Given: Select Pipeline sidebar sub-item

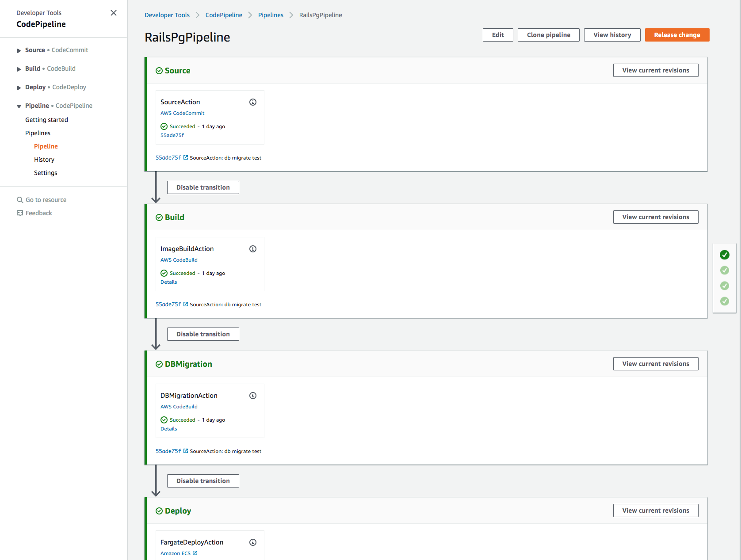Looking at the screenshot, I should (x=46, y=146).
